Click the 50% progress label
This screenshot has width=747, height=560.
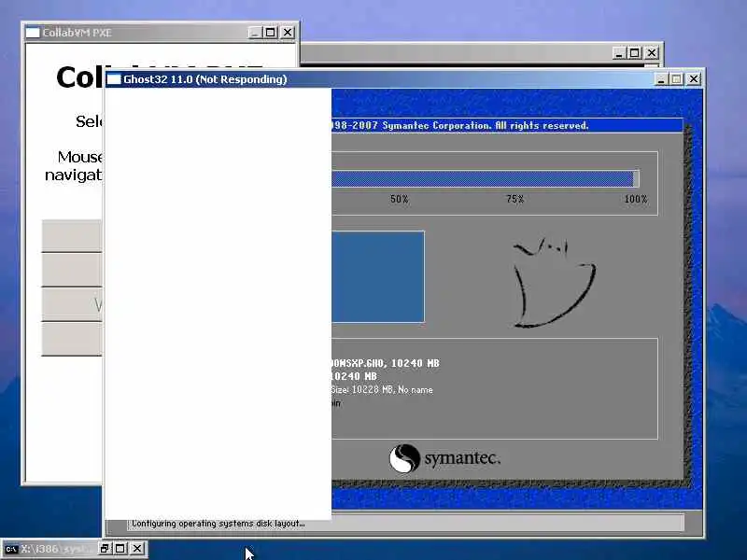tap(400, 199)
